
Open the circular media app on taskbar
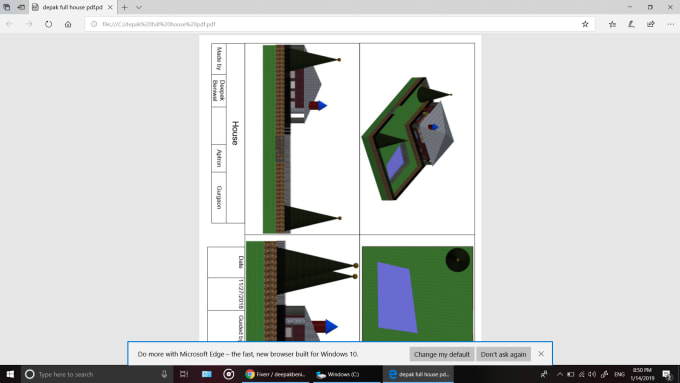coord(229,374)
